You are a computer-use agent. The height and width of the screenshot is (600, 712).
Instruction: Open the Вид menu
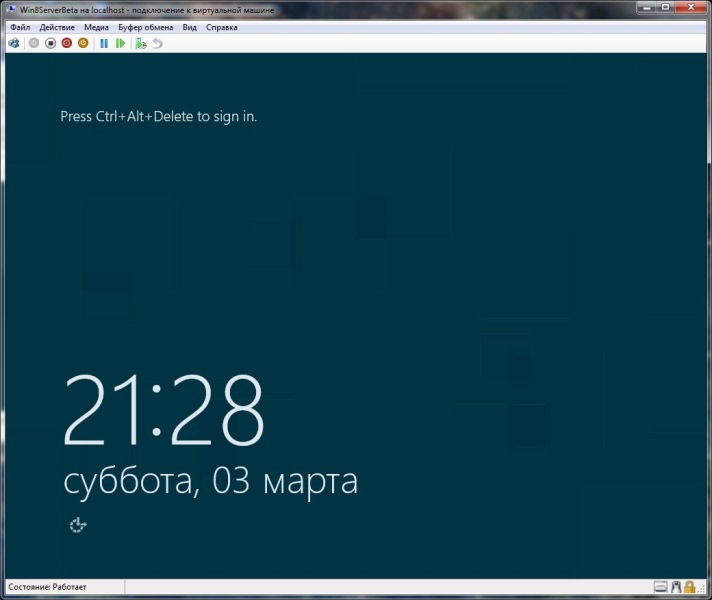[x=189, y=28]
